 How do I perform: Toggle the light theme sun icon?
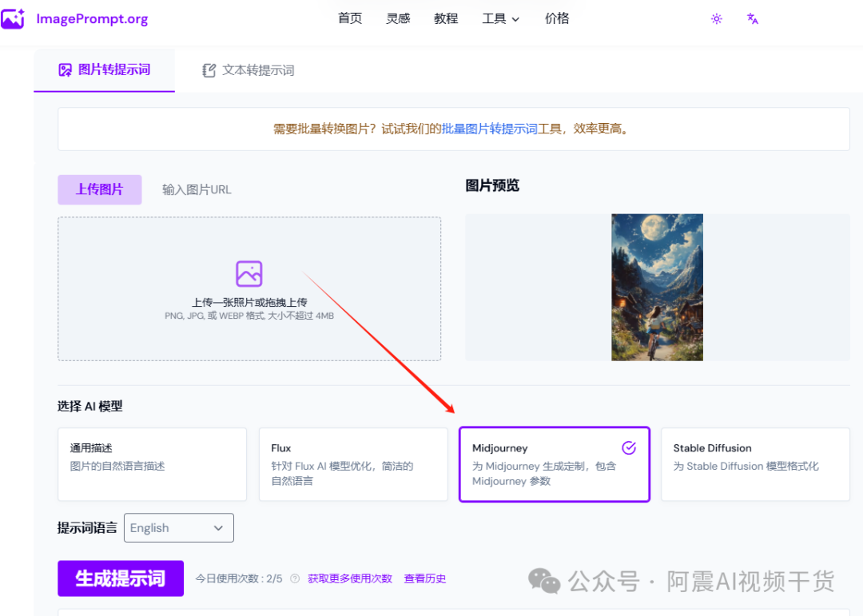point(716,18)
